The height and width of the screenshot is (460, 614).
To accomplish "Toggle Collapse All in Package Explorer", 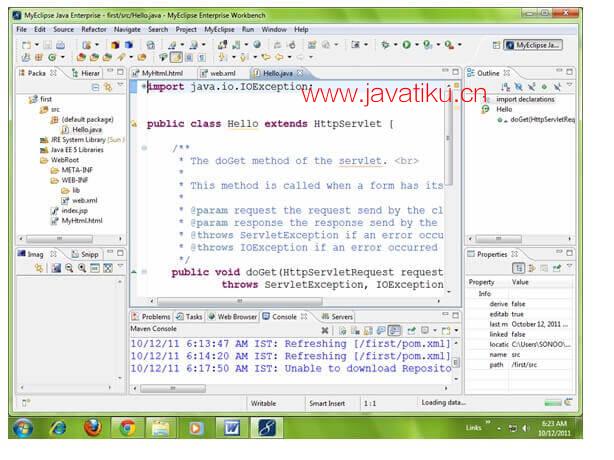I will [95, 87].
